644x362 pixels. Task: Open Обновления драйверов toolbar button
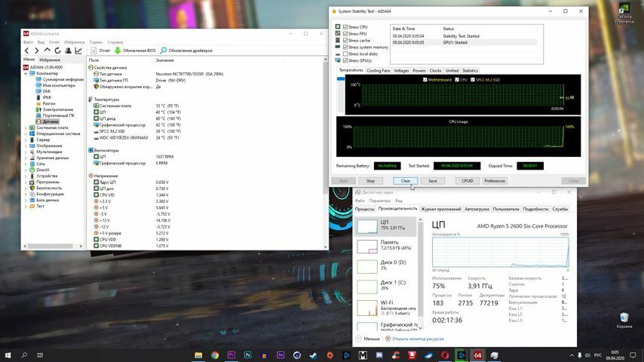(x=186, y=51)
